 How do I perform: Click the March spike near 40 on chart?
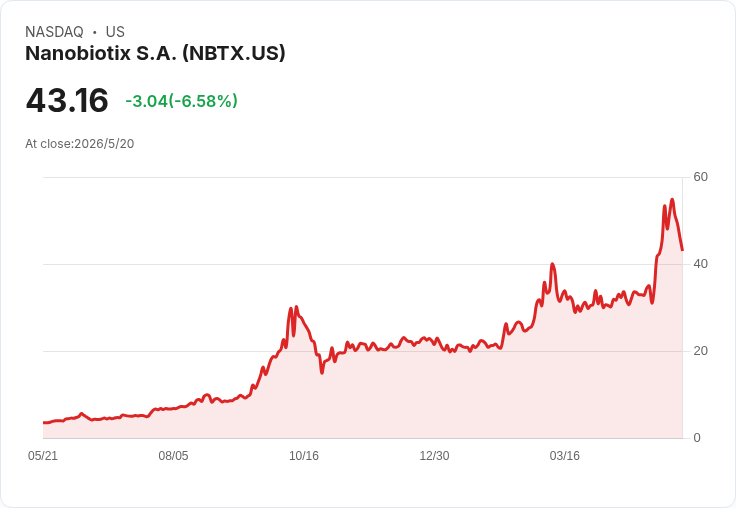tap(552, 264)
